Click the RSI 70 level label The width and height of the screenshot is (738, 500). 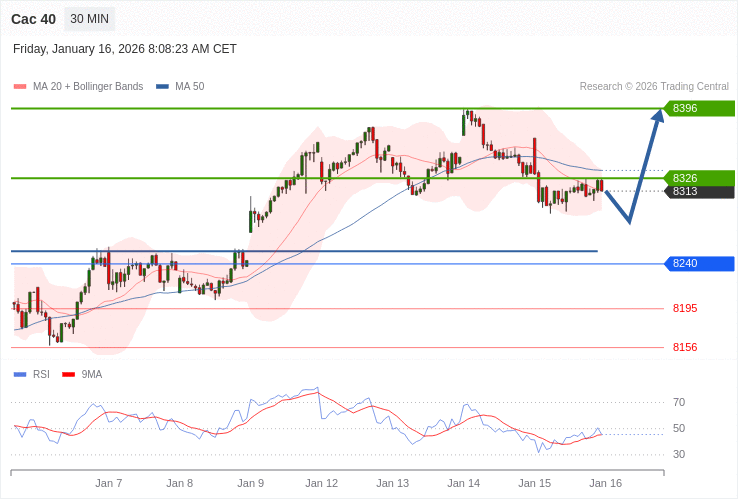[679, 402]
